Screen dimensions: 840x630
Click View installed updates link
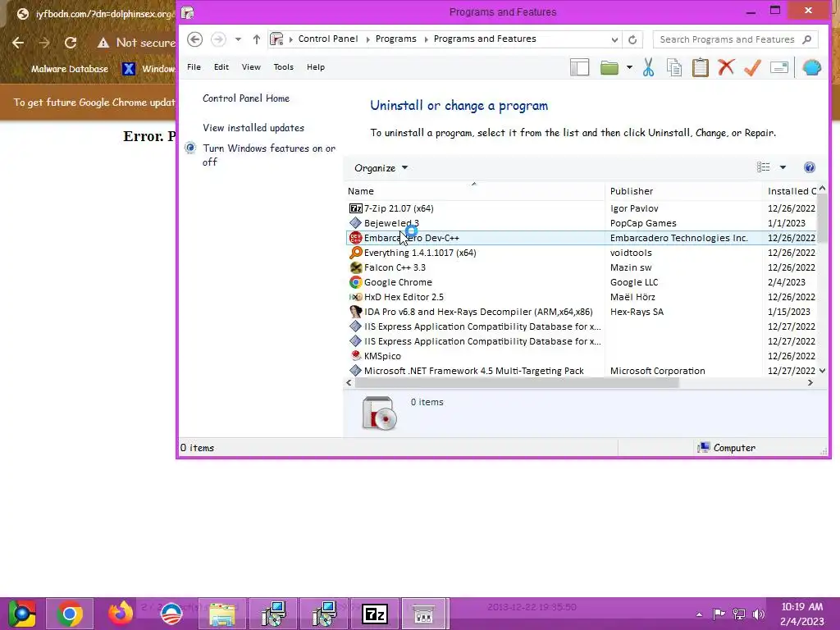(253, 127)
